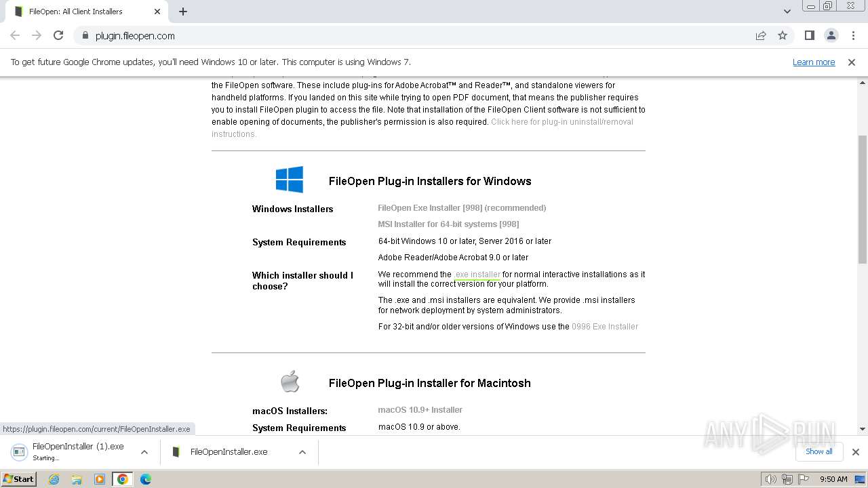This screenshot has height=488, width=868.
Task: Click the underlined .exe installer link
Action: click(477, 274)
